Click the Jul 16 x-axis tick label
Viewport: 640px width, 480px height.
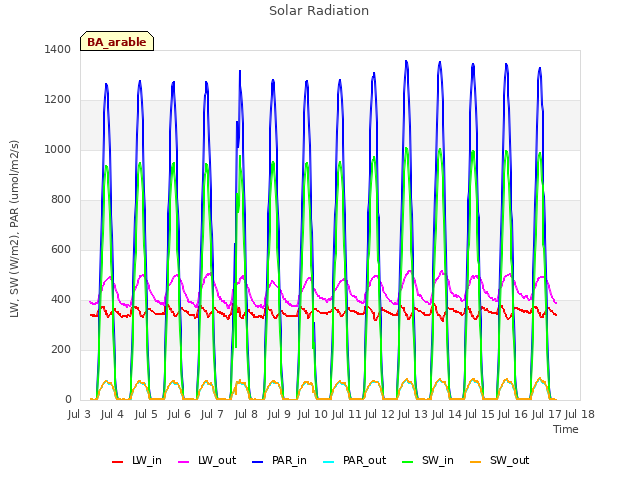tap(513, 414)
